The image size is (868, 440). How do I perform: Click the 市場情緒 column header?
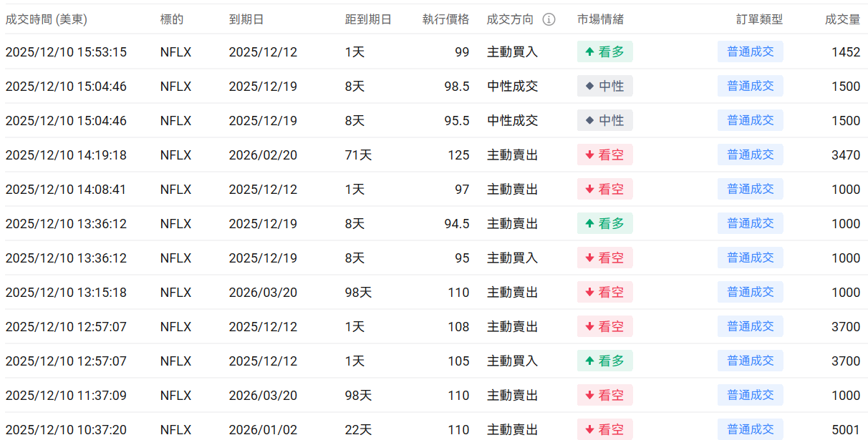pyautogui.click(x=600, y=19)
